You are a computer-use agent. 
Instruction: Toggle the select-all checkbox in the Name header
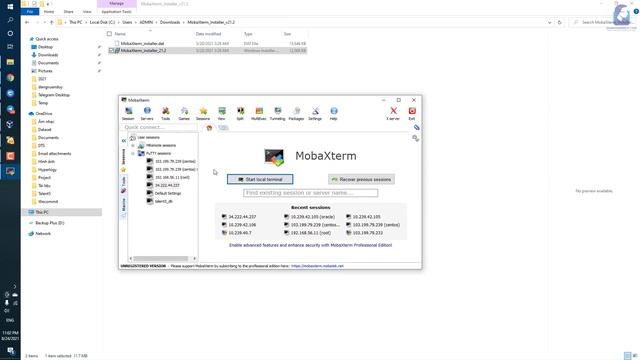coord(109,34)
